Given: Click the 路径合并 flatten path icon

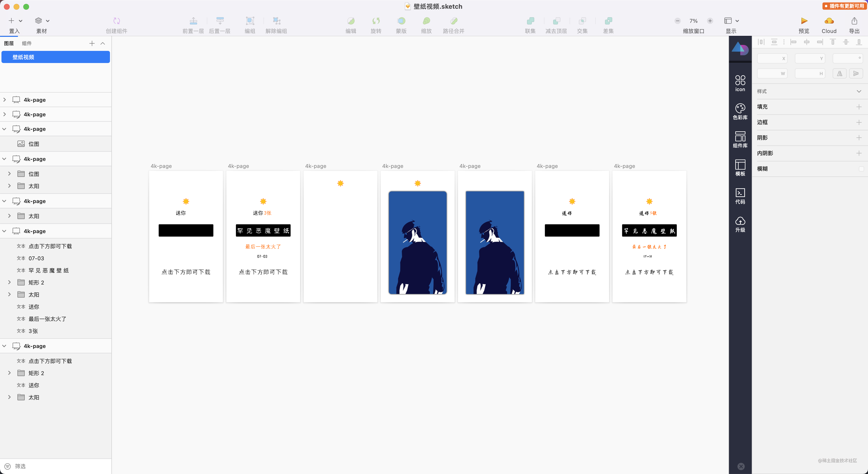Looking at the screenshot, I should pos(454,21).
